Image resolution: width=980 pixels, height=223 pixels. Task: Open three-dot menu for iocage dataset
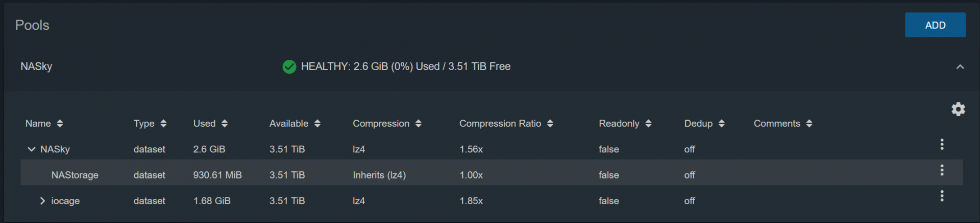[942, 196]
